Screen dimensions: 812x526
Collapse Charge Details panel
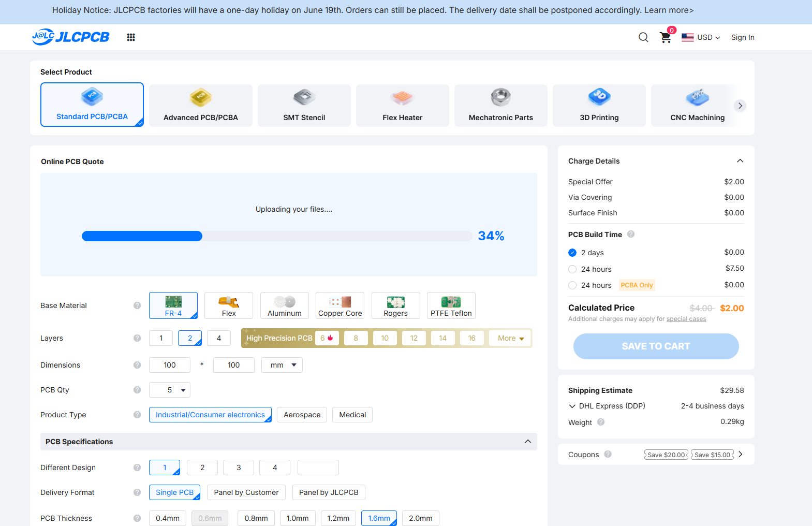point(740,161)
